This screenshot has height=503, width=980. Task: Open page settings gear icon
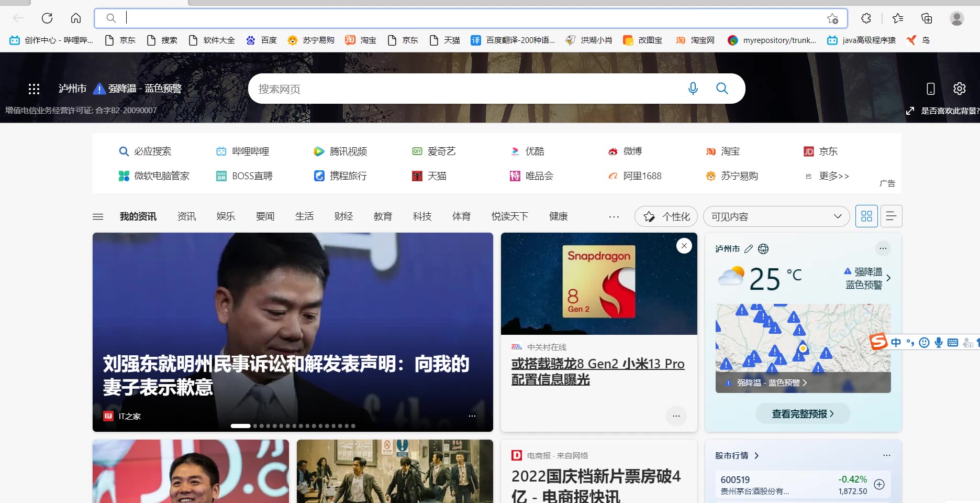click(959, 89)
